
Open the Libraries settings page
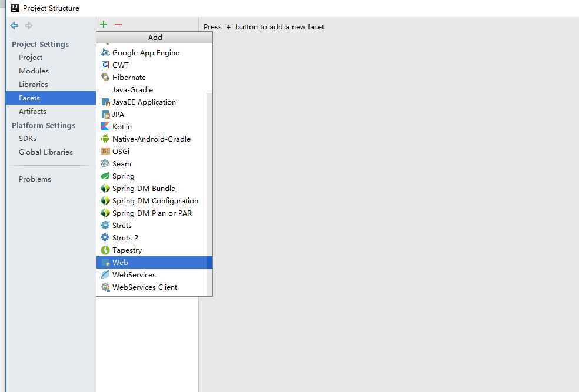click(x=33, y=85)
